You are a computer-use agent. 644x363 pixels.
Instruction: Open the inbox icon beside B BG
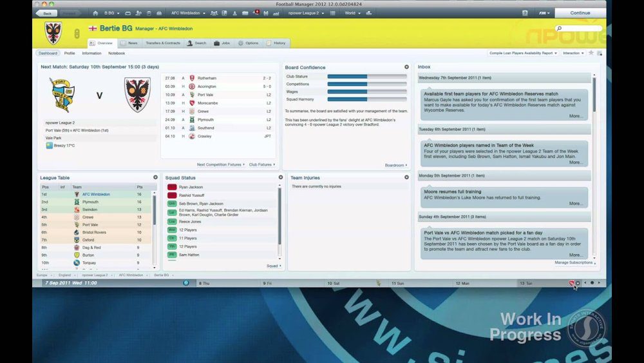(128, 13)
